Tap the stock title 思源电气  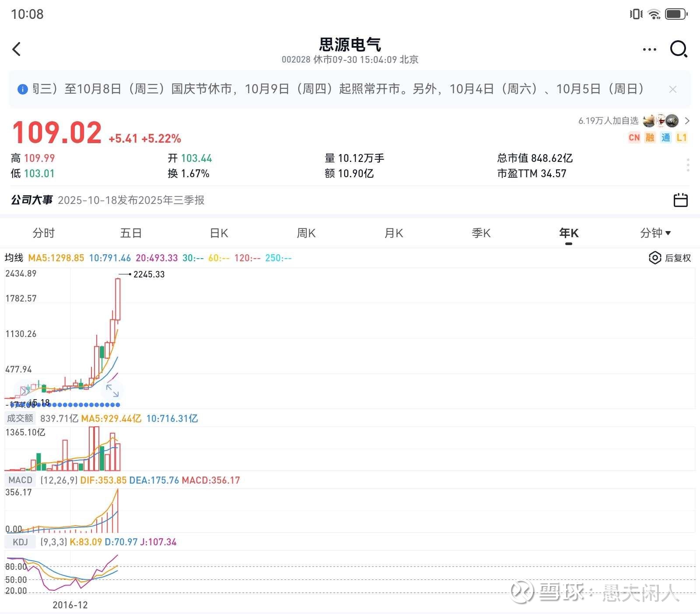[x=350, y=44]
